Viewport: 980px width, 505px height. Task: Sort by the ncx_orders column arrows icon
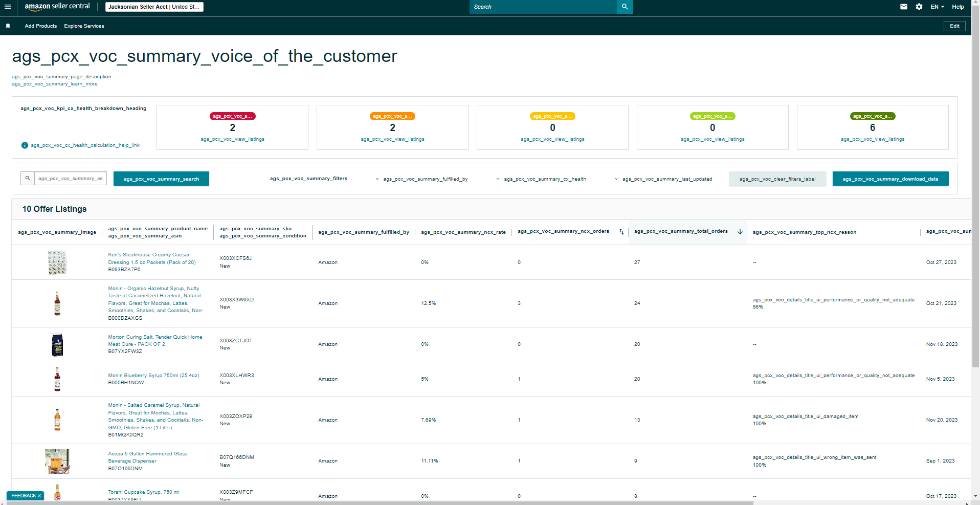[x=621, y=232]
